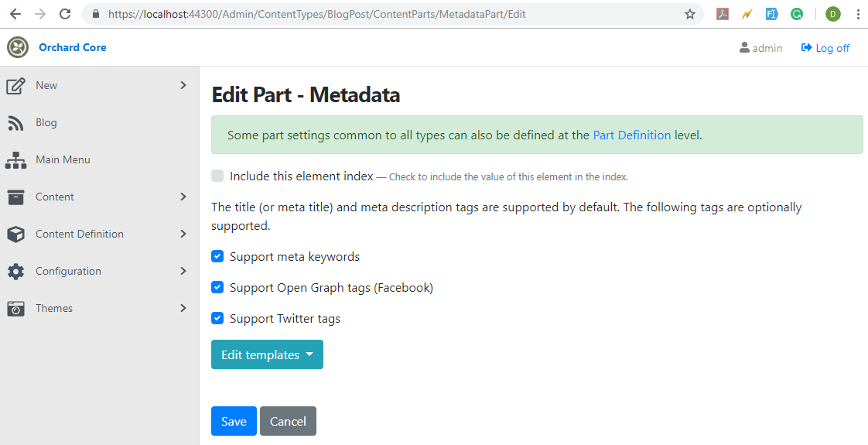The width and height of the screenshot is (868, 445).
Task: Click the New pencil-edit icon in sidebar
Action: 15,86
